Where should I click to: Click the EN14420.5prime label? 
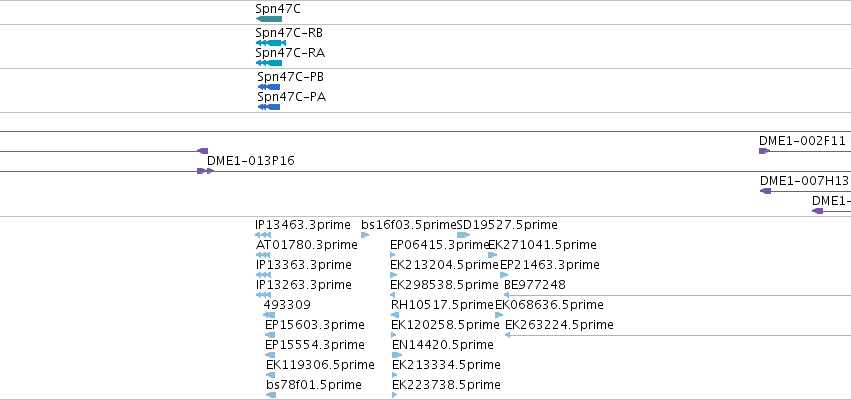[x=443, y=345]
